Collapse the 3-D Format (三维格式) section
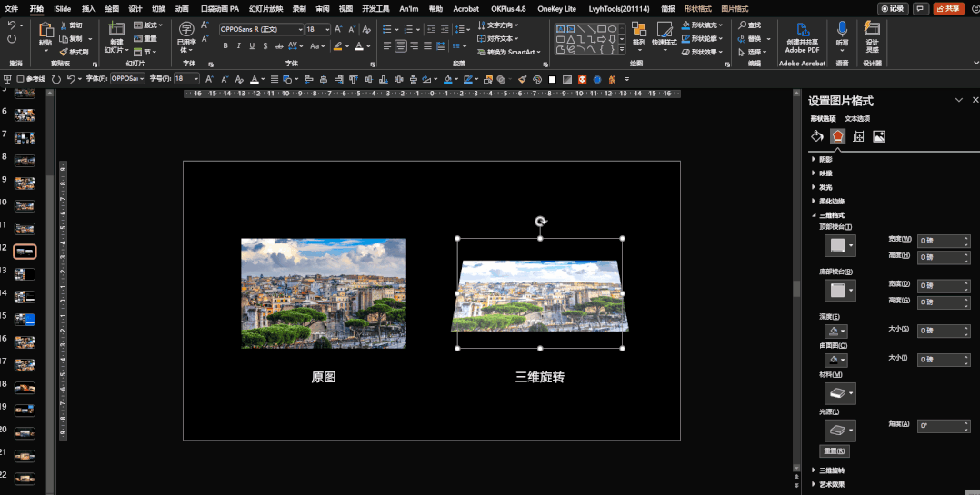The width and height of the screenshot is (980, 495). [x=828, y=214]
